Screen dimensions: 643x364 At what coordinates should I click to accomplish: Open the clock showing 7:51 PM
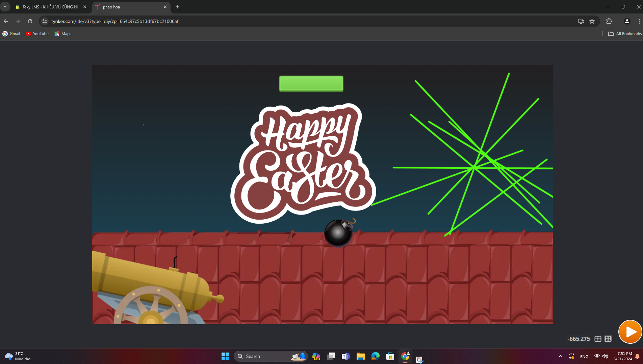pyautogui.click(x=623, y=356)
